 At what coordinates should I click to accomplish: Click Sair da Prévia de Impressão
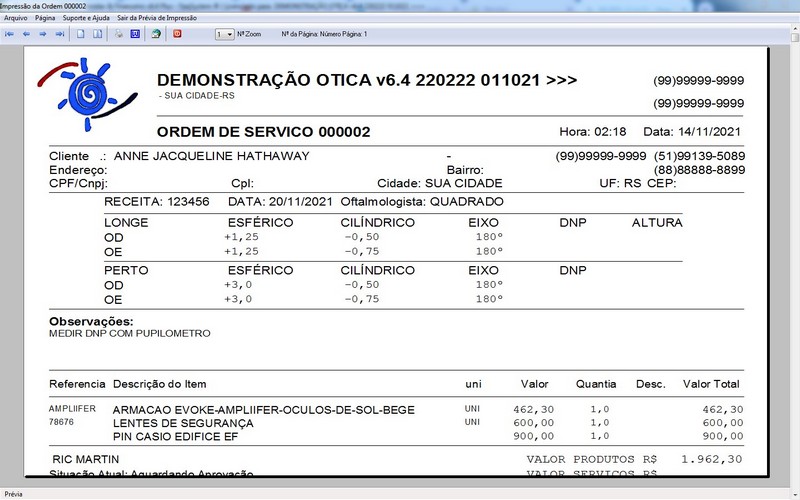pyautogui.click(x=157, y=18)
